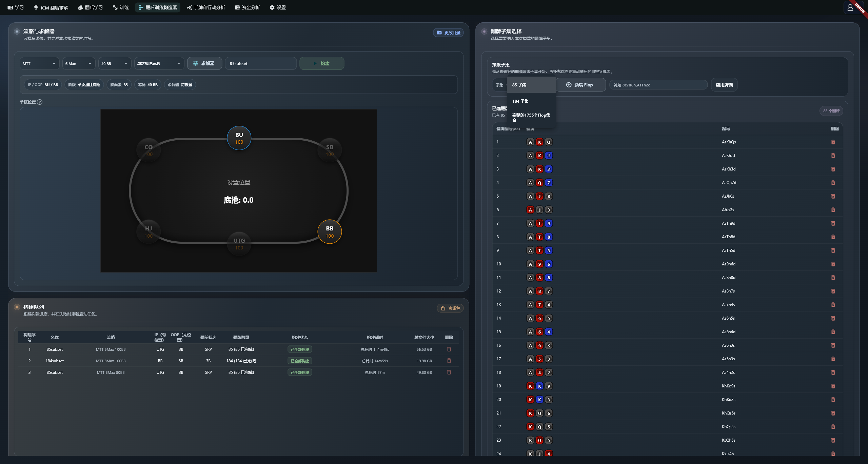Click the user profile icon
Image resolution: width=868 pixels, height=464 pixels.
pyautogui.click(x=850, y=7)
